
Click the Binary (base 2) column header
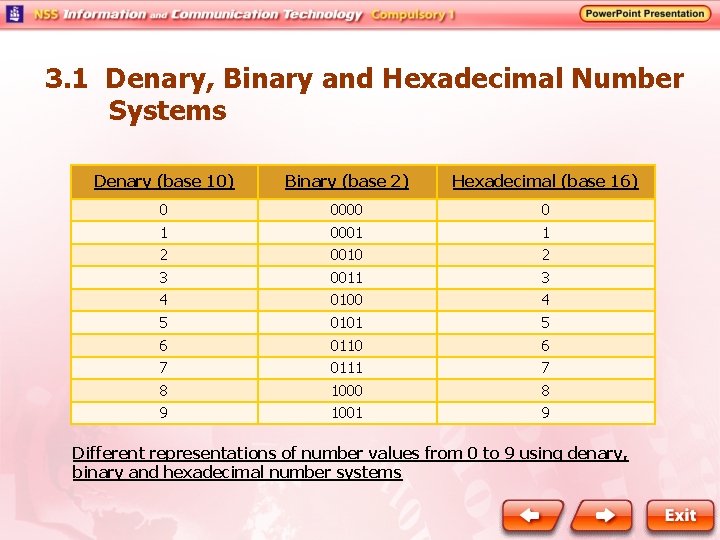pos(347,181)
